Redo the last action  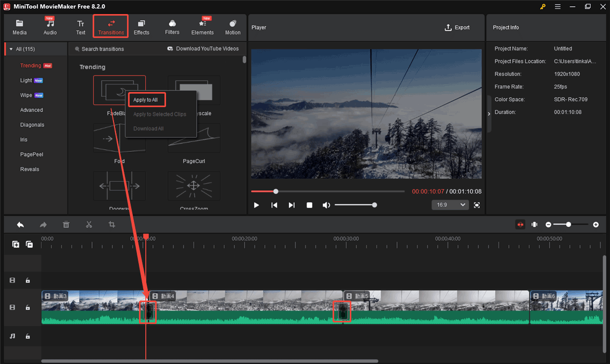[x=43, y=225]
